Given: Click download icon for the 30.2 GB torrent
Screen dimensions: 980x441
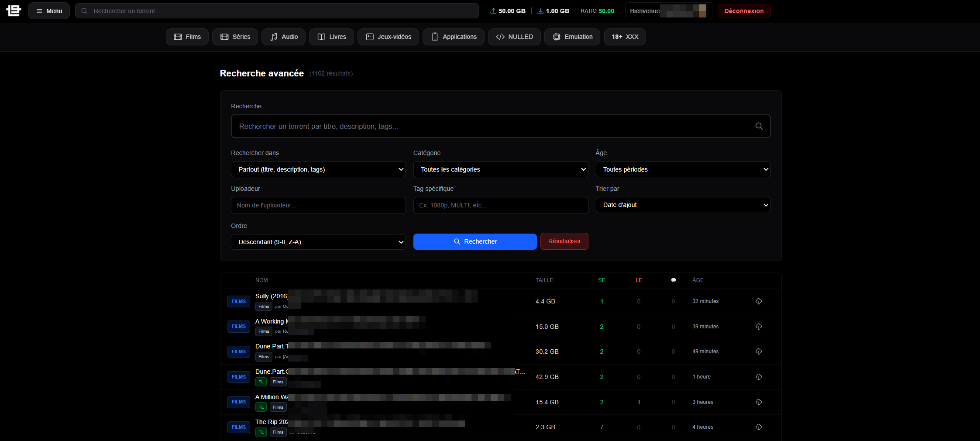Looking at the screenshot, I should (x=758, y=351).
